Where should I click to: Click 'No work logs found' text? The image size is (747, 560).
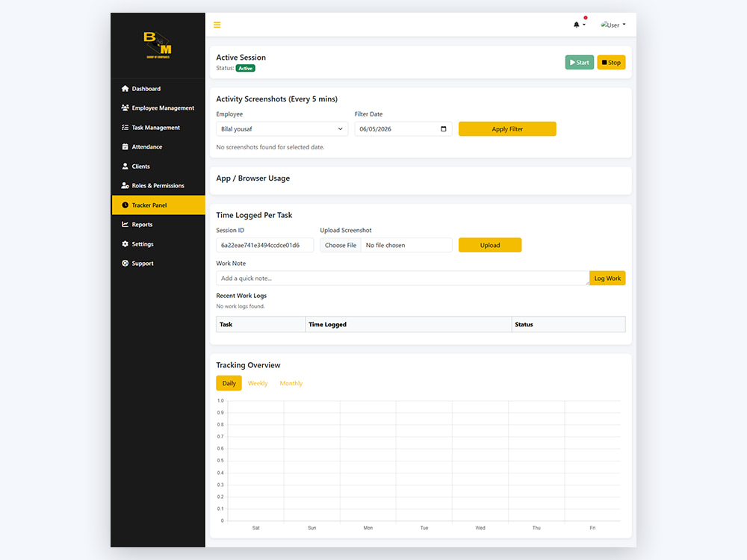240,306
